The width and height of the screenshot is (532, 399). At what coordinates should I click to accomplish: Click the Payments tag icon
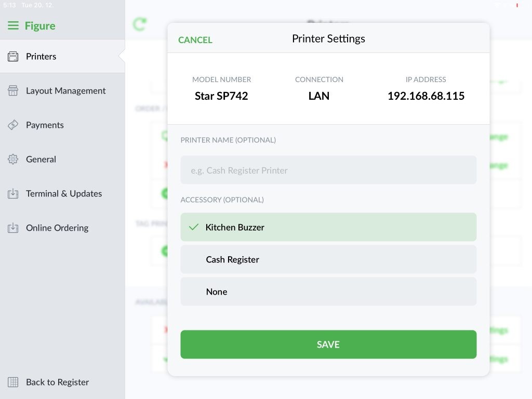(13, 125)
